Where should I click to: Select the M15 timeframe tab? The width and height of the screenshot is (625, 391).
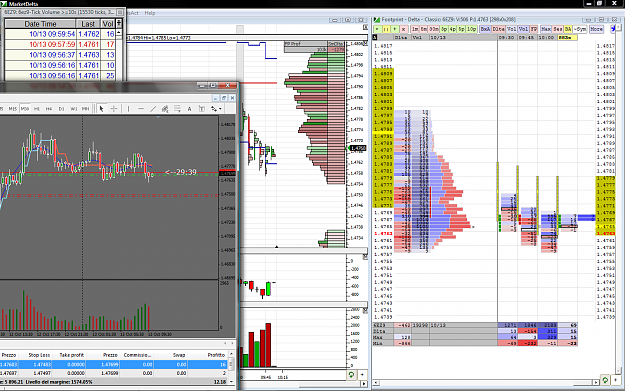[13, 108]
